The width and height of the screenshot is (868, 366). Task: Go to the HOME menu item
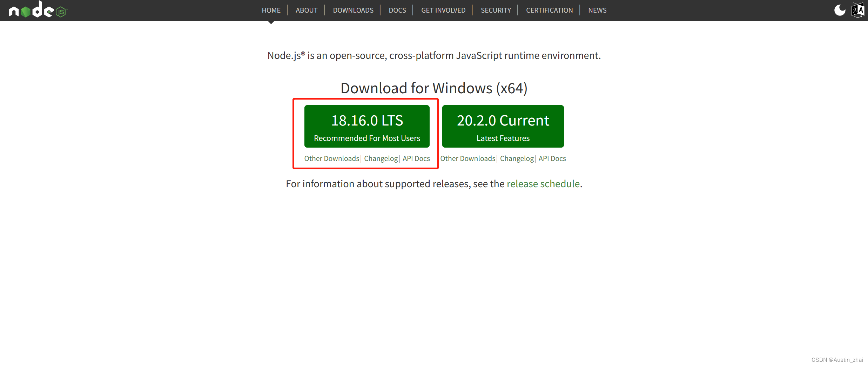[x=271, y=10]
